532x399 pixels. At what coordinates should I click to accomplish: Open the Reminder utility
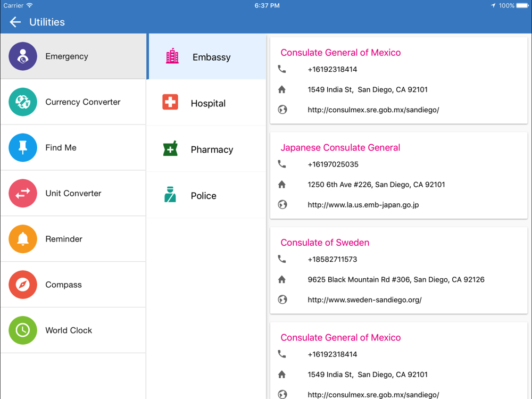click(73, 239)
